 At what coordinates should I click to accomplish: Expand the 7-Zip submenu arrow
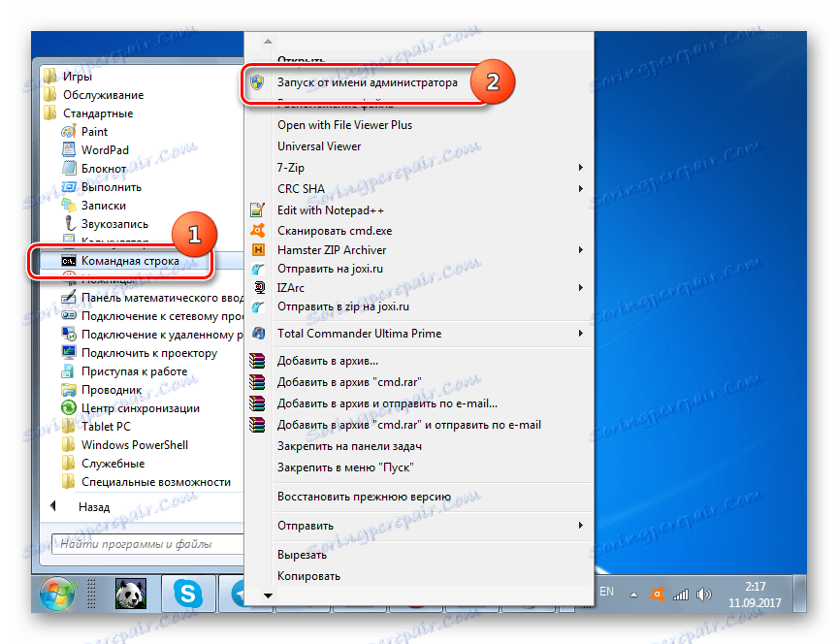coord(580,167)
